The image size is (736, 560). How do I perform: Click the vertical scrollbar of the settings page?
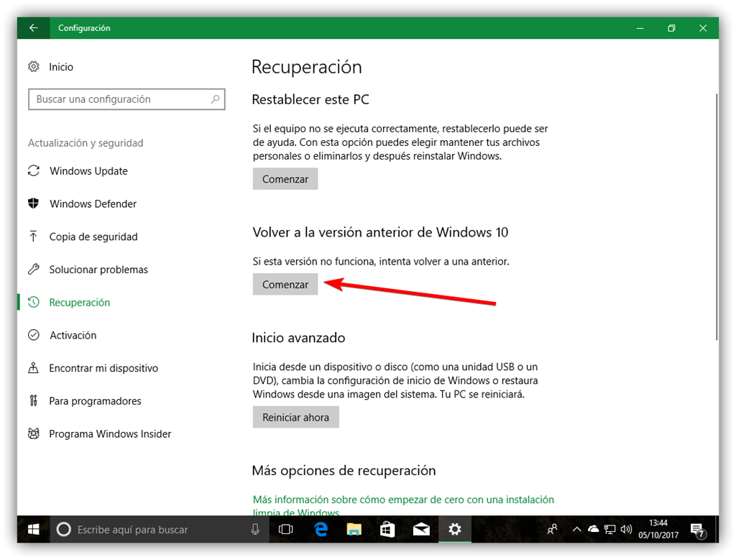717,216
